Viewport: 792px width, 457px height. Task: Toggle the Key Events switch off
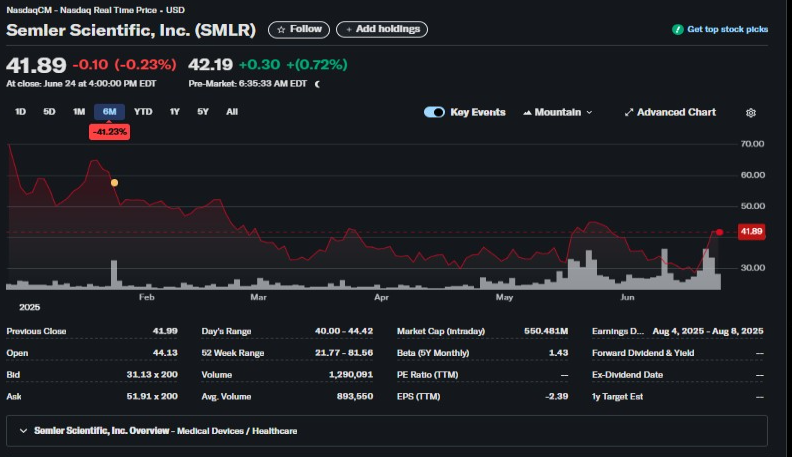(434, 112)
